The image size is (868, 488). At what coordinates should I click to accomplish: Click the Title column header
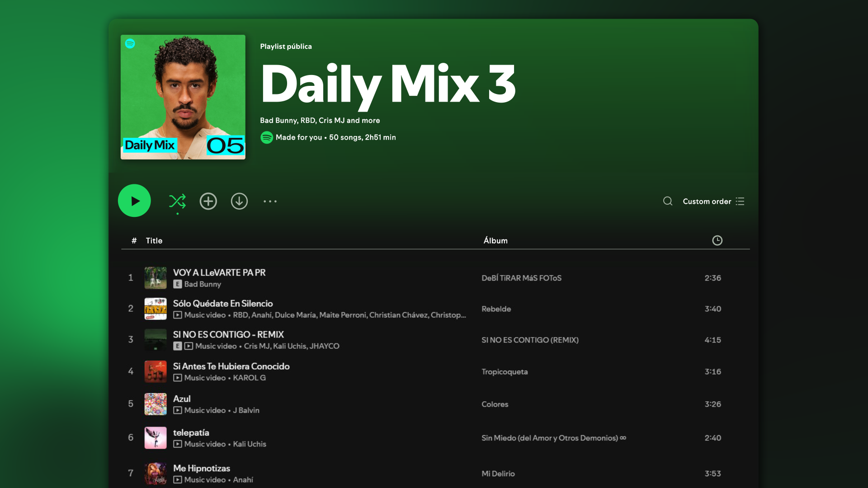[x=154, y=241]
